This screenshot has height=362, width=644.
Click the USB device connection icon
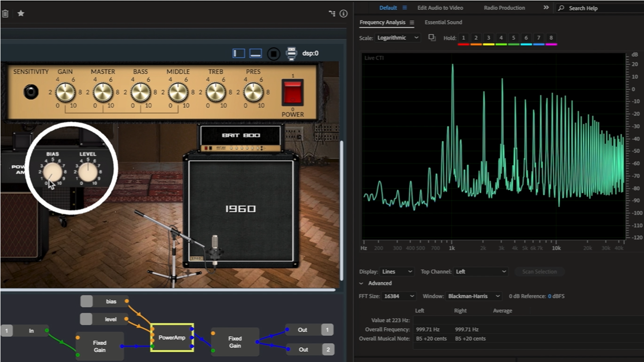tap(292, 53)
